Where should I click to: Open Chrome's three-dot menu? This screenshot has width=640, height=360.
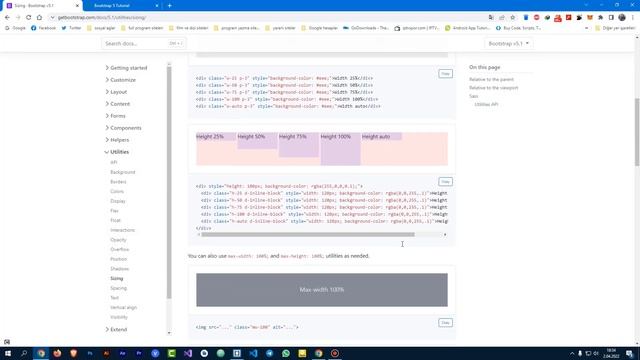click(633, 18)
